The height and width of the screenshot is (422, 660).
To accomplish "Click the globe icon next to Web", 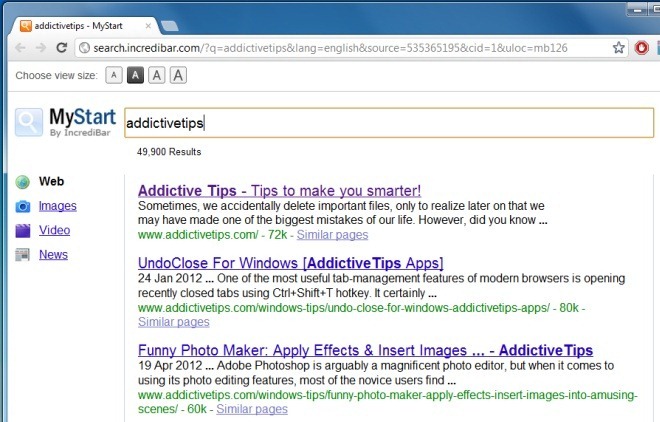I will pyautogui.click(x=23, y=182).
